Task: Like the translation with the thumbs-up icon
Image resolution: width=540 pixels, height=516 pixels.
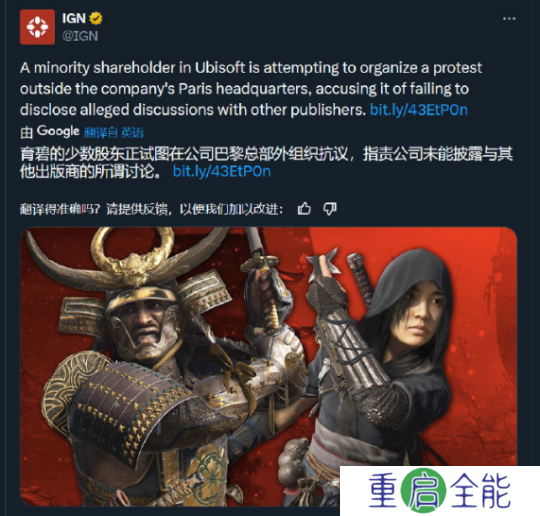Action: (x=304, y=209)
